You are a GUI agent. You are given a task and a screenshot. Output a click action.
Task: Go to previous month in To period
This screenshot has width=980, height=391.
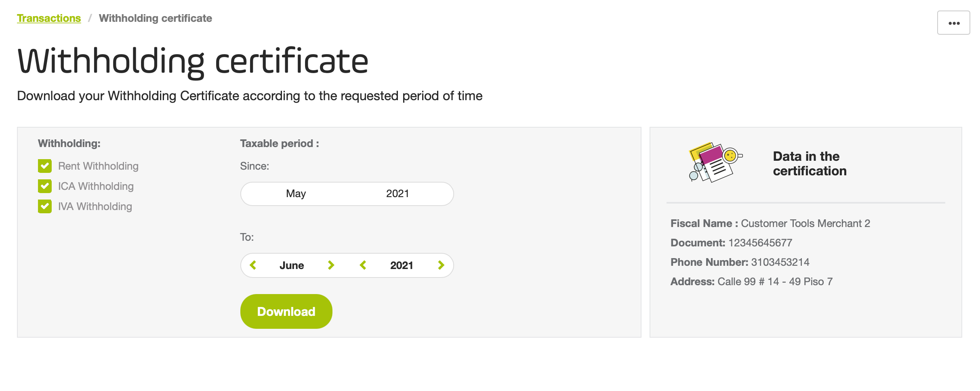pyautogui.click(x=253, y=265)
